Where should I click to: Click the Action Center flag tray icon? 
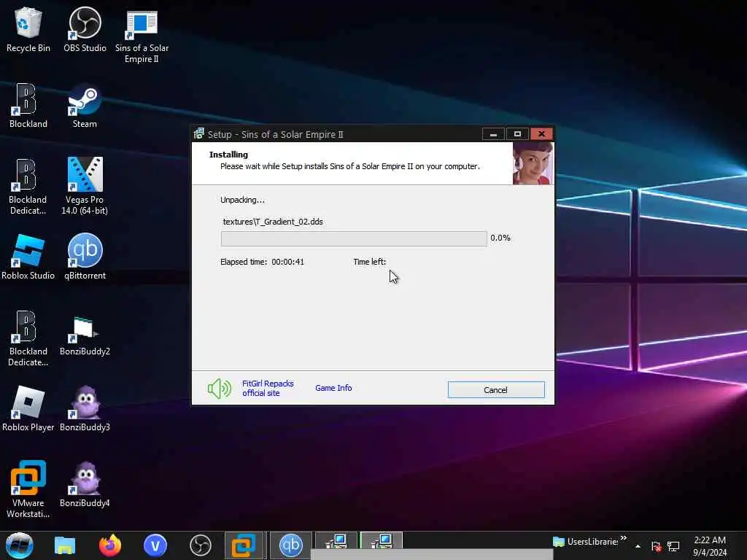click(656, 546)
